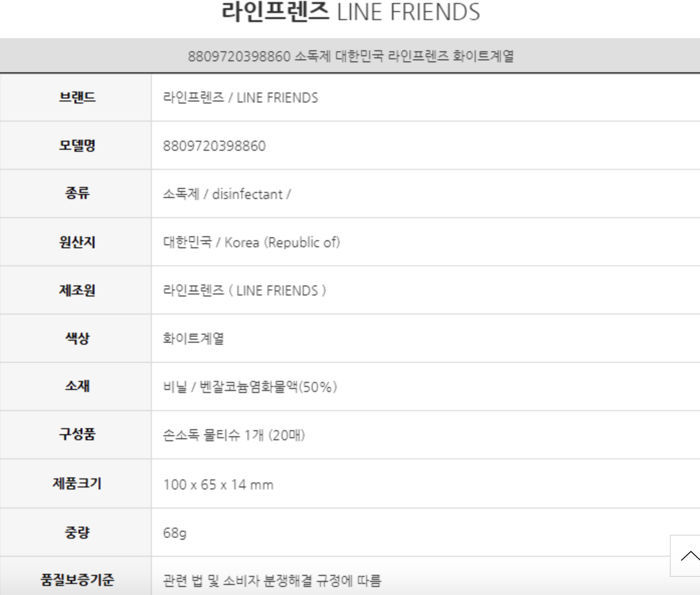Select the 브랜드 row label

point(77,97)
